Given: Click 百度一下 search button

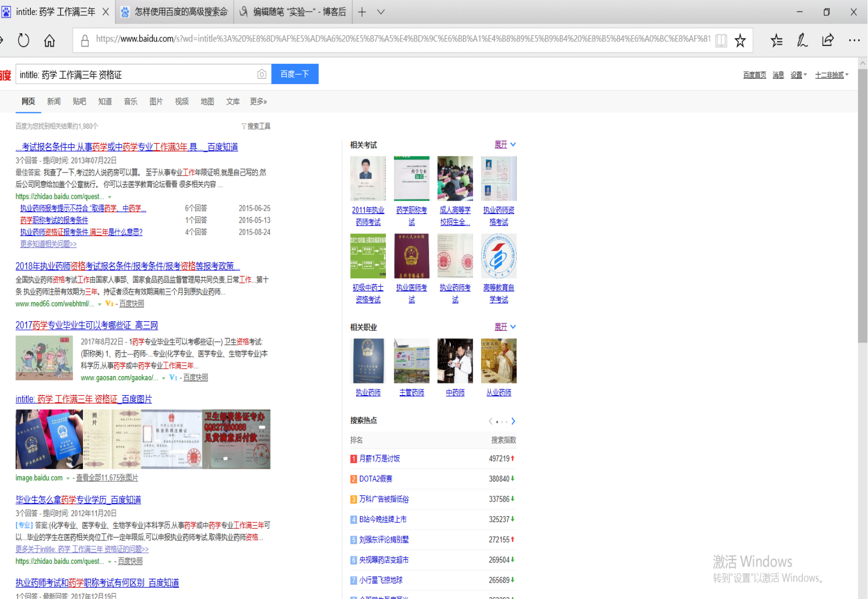Looking at the screenshot, I should point(295,74).
